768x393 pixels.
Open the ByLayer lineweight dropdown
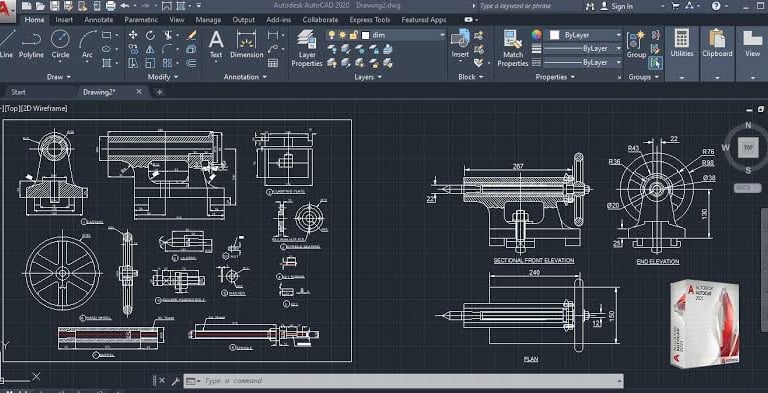618,49
